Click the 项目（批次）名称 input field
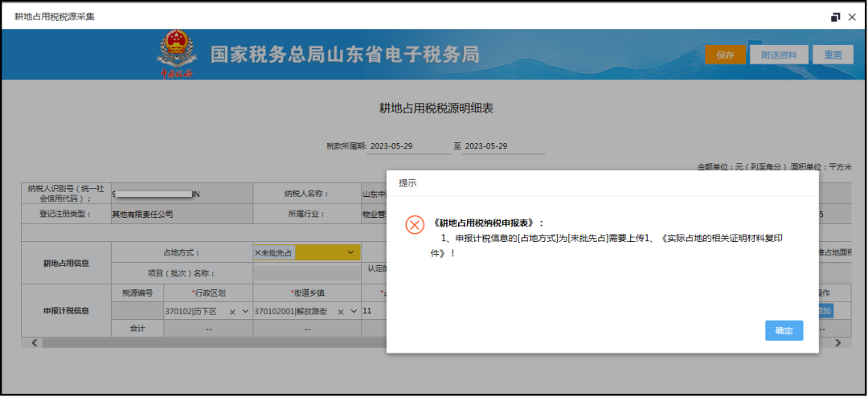 [307, 273]
